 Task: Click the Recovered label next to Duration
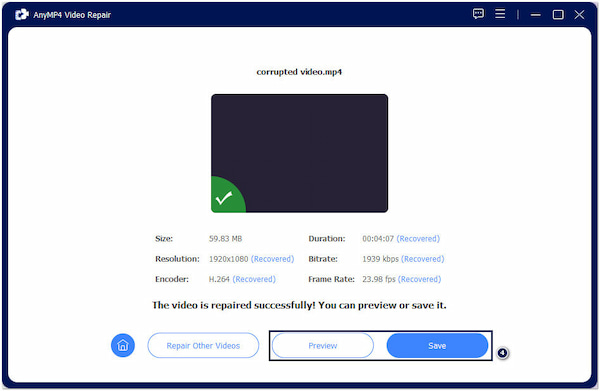418,239
